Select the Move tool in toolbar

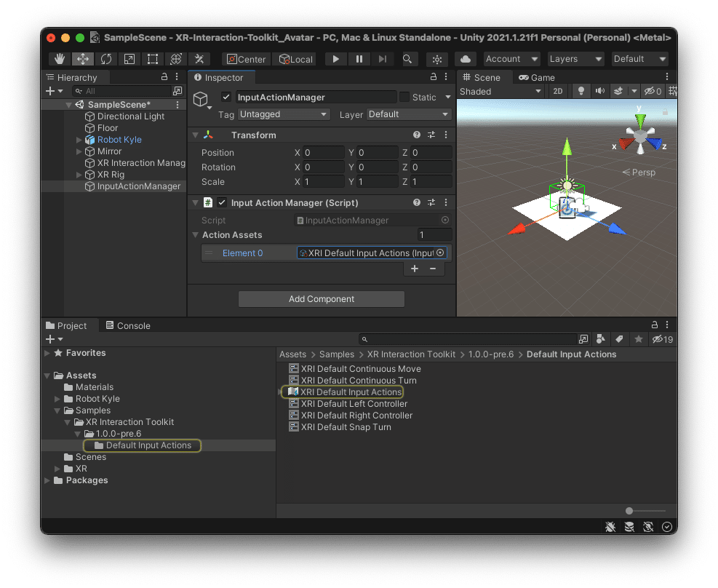82,59
